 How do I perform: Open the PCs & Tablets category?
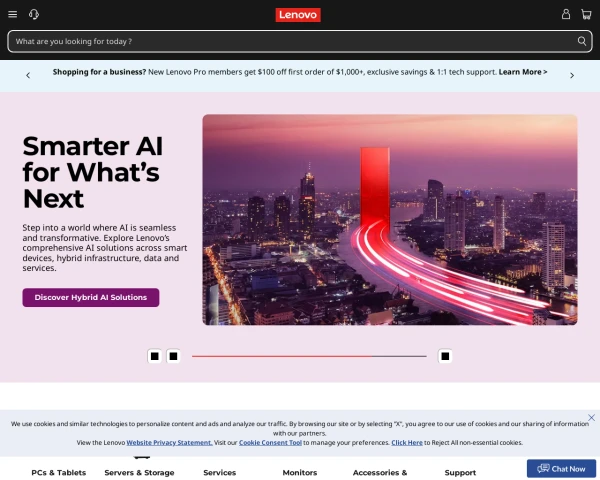59,472
